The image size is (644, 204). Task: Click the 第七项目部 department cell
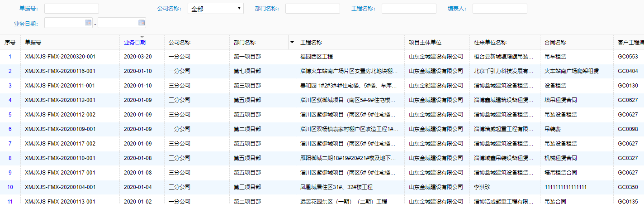pos(247,71)
